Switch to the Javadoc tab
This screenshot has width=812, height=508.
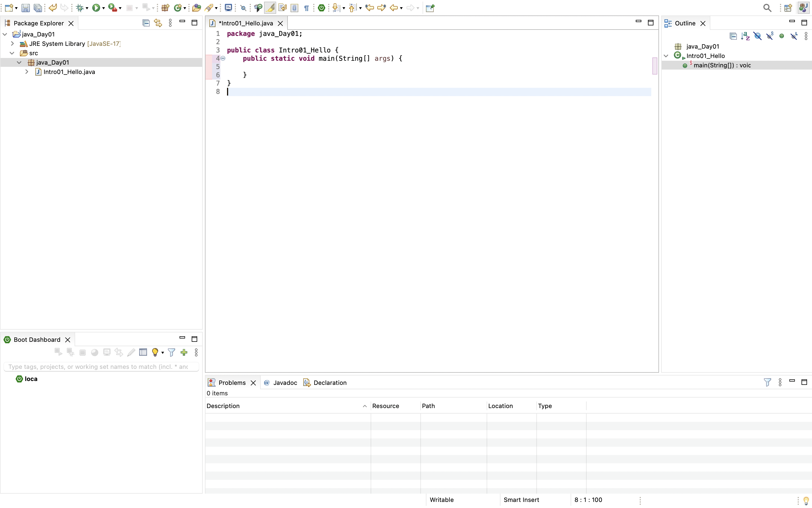pyautogui.click(x=281, y=383)
